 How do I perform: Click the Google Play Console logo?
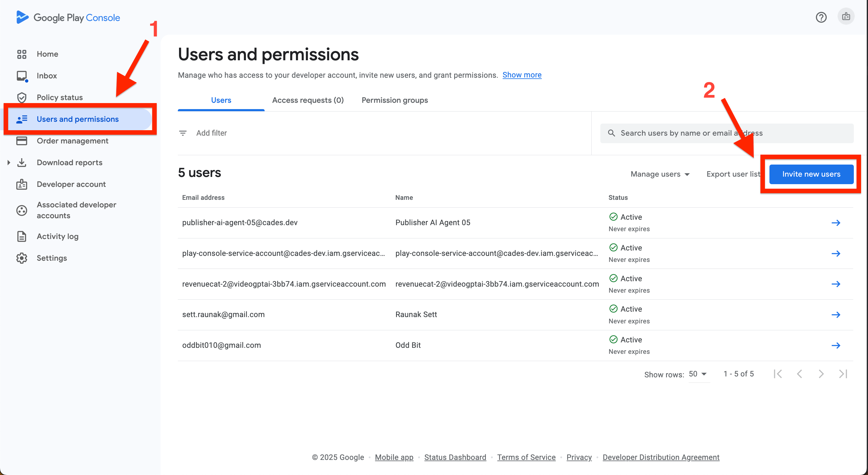(x=68, y=17)
